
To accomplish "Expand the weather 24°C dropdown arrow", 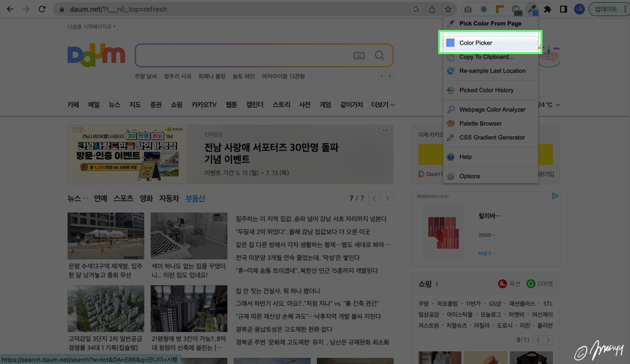I will [x=558, y=105].
